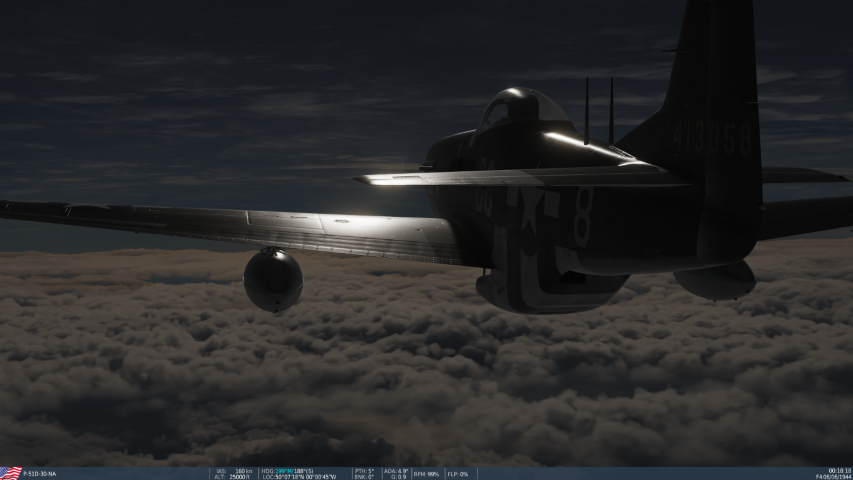Click the twin antenna masts behind canopy
Screen dimensions: 853x480
tap(598, 112)
